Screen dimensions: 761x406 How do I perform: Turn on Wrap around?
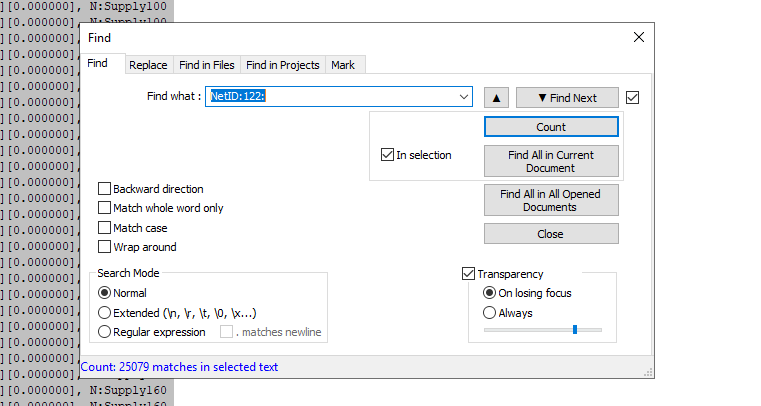coord(104,247)
